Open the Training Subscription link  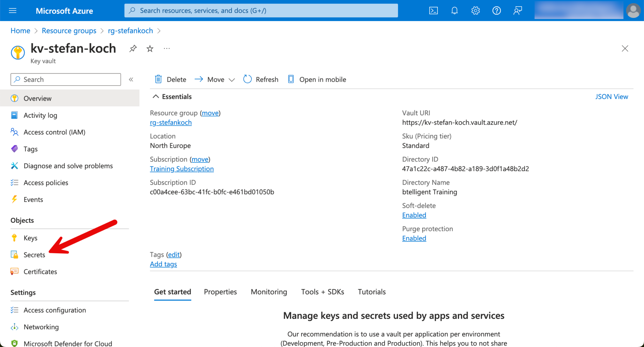[182, 169]
